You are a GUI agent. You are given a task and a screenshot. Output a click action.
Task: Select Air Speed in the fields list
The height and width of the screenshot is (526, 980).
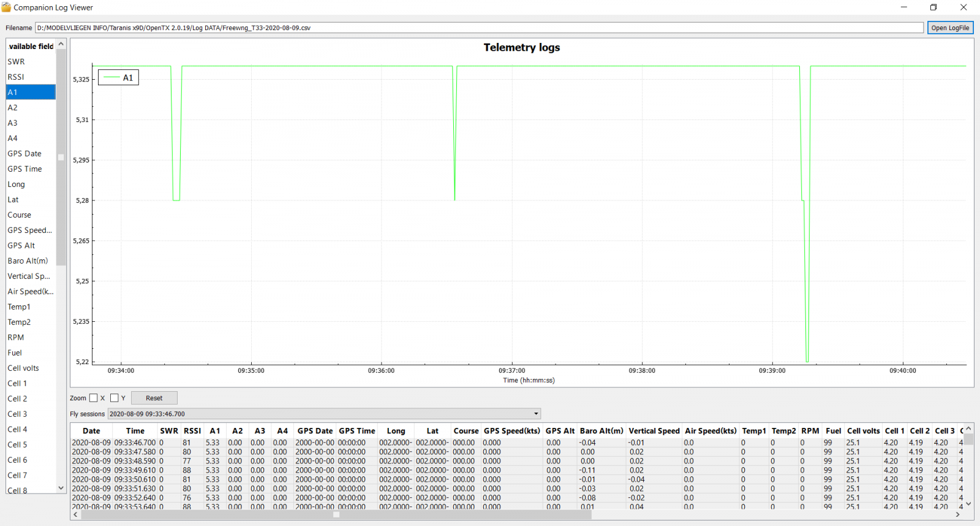(x=31, y=291)
